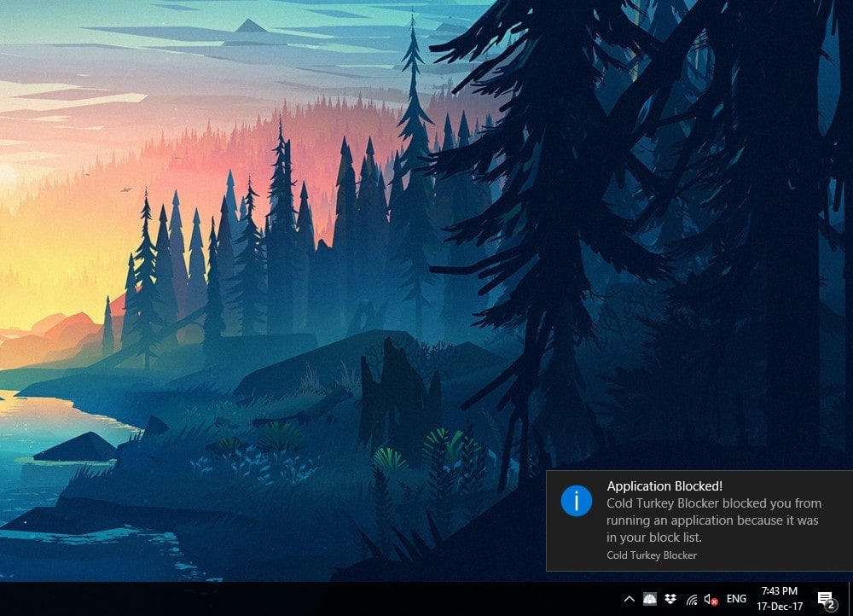This screenshot has width=853, height=616.
Task: Expand the hidden system tray icons chevron
Action: pos(630,599)
